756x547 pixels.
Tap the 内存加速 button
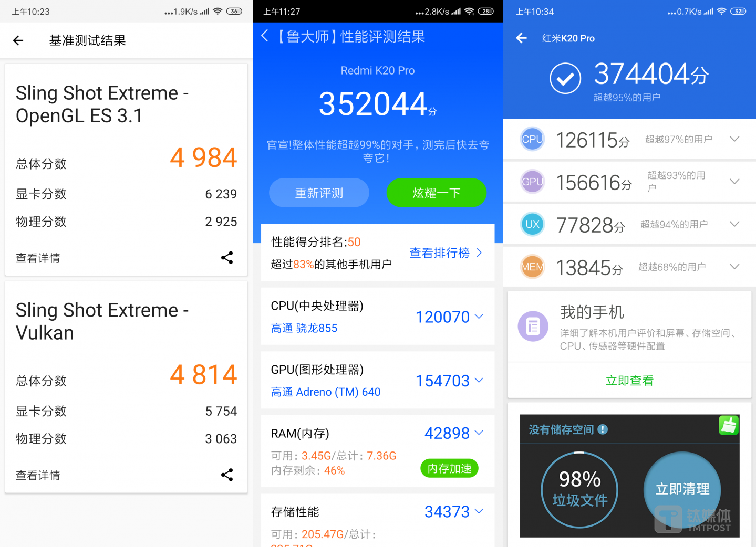coord(450,468)
